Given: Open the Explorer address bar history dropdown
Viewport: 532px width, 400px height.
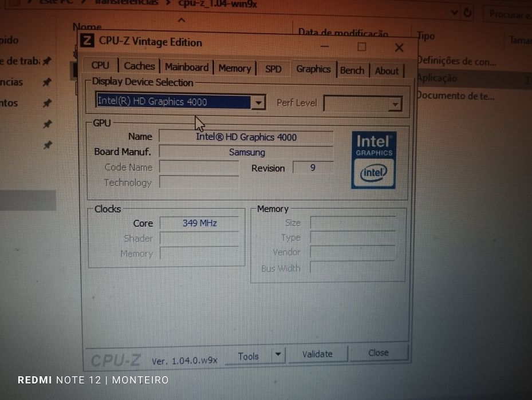Looking at the screenshot, I should [x=454, y=13].
